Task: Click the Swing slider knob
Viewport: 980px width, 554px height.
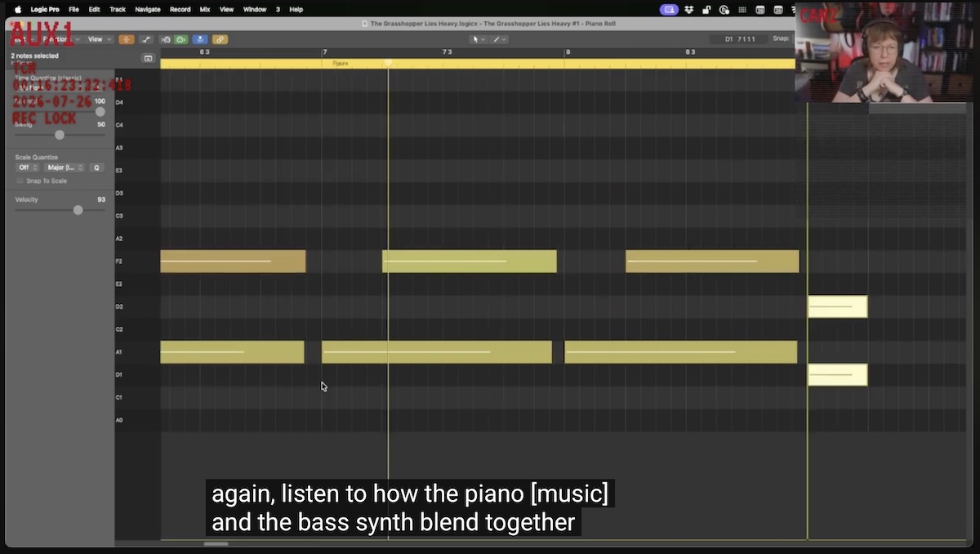Action: 60,135
